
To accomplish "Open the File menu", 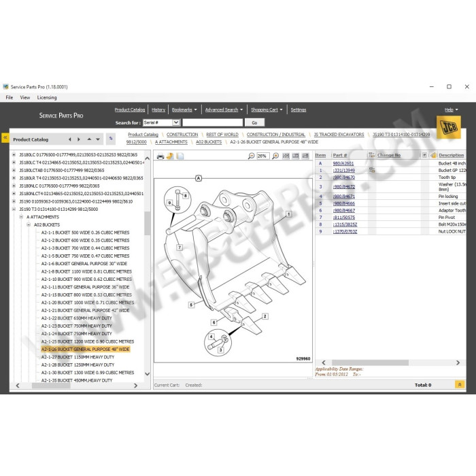I will coord(10,97).
